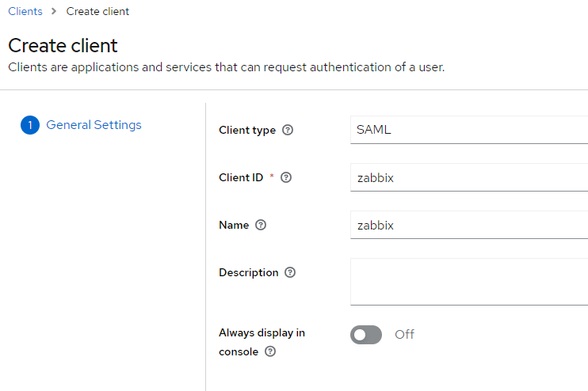The width and height of the screenshot is (588, 391).
Task: Focus the Client ID field containing zabbix
Action: tap(468, 177)
